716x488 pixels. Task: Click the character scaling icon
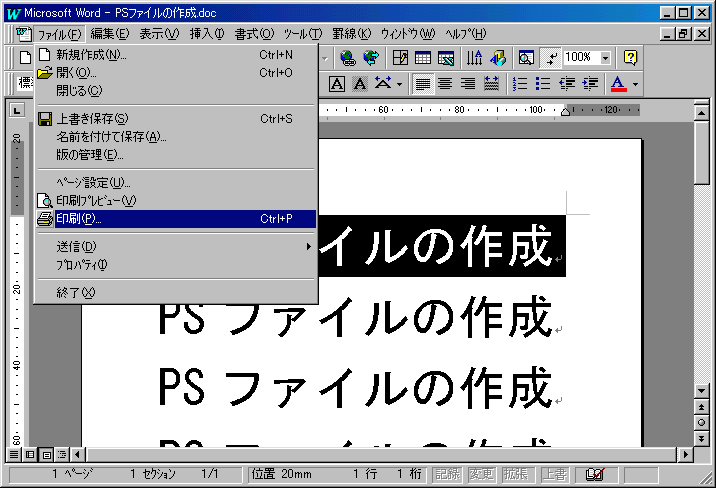383,84
